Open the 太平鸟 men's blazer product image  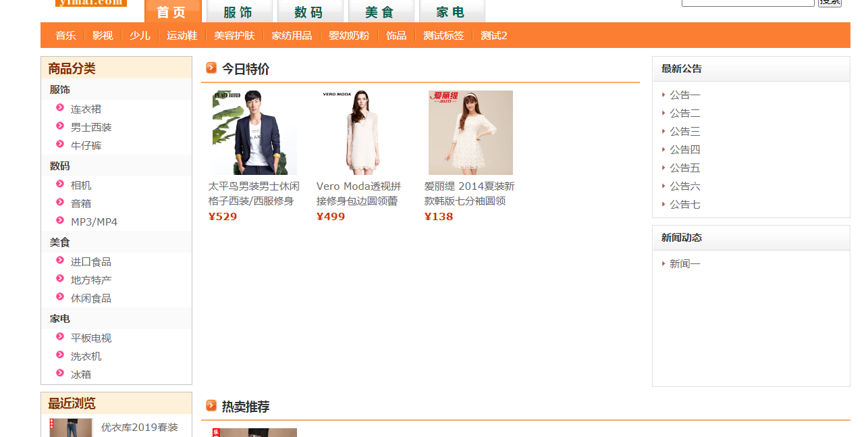pos(254,132)
